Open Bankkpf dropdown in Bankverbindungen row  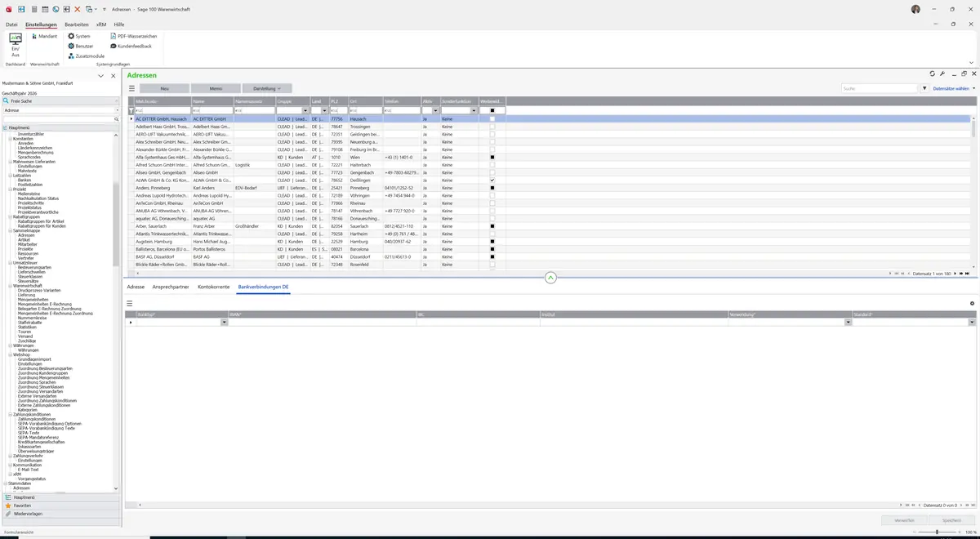pyautogui.click(x=225, y=323)
